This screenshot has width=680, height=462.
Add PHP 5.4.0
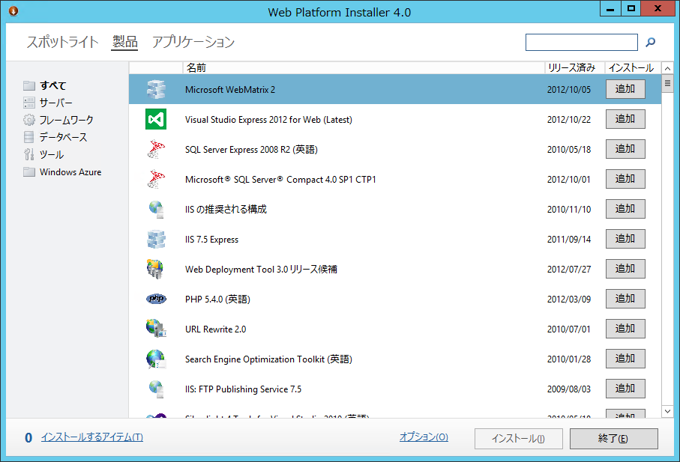625,299
